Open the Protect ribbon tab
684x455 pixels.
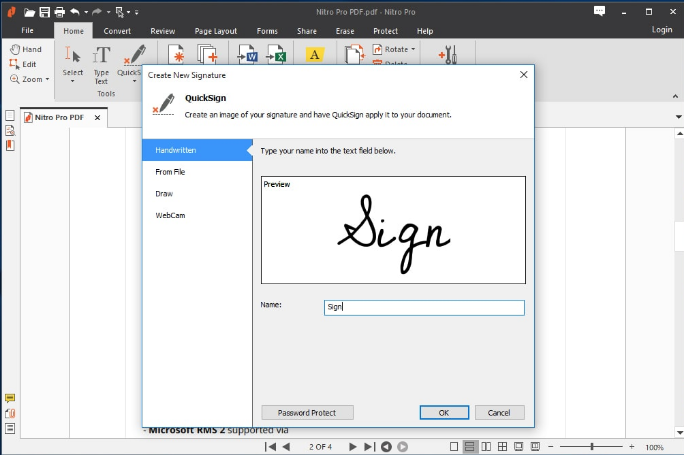point(386,31)
